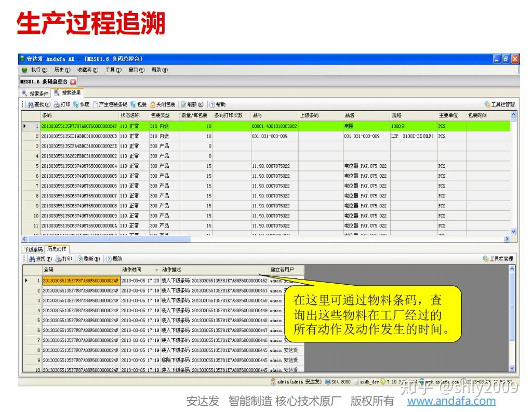Image resolution: width=532 pixels, height=412 pixels.
Task: Click the 产生包装条码 toolbar button
Action: tap(110, 104)
